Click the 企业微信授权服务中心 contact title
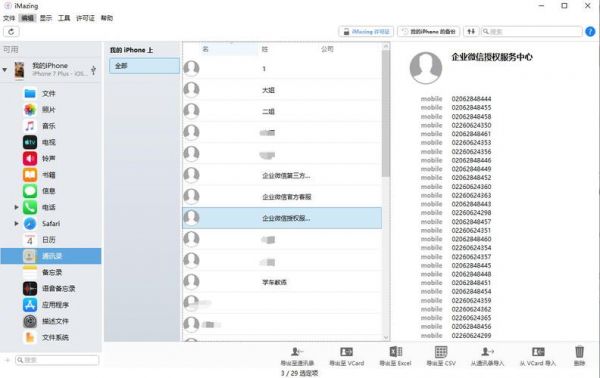The image size is (600, 378). 492,57
